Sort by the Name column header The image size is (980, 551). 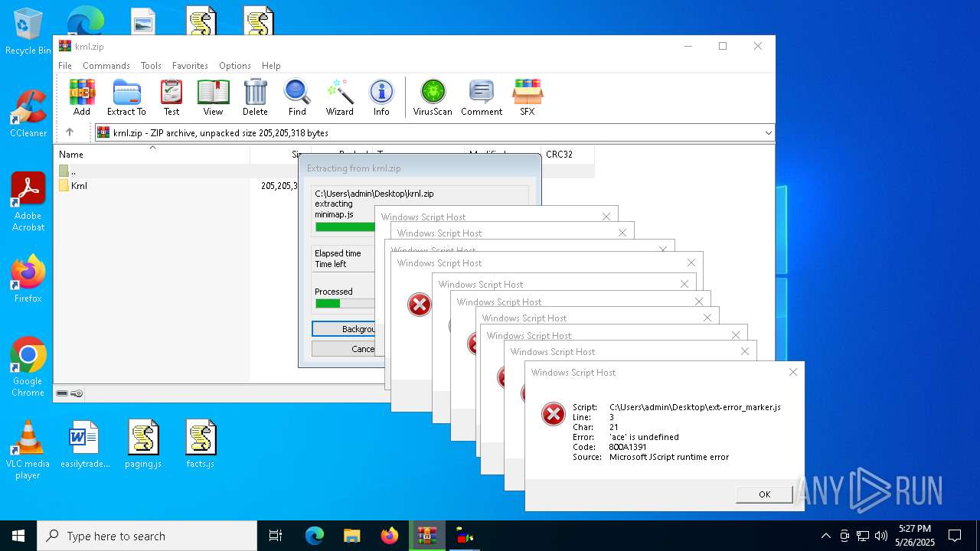click(152, 155)
